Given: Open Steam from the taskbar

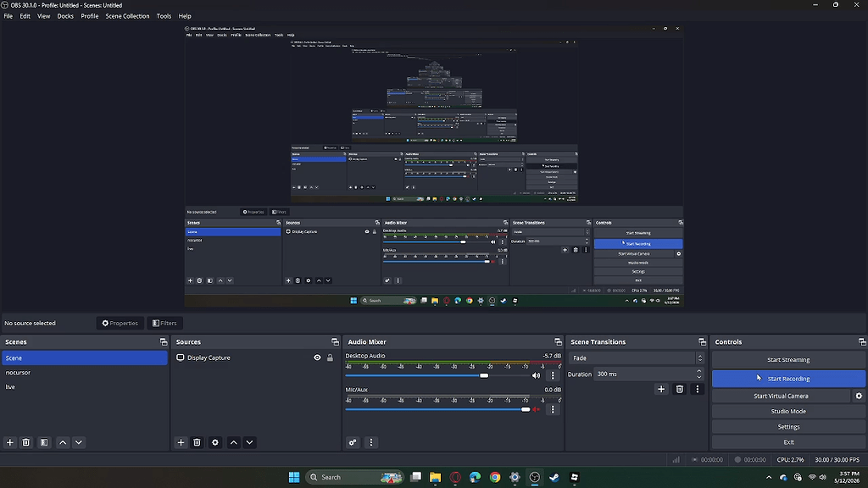Looking at the screenshot, I should pos(554,477).
